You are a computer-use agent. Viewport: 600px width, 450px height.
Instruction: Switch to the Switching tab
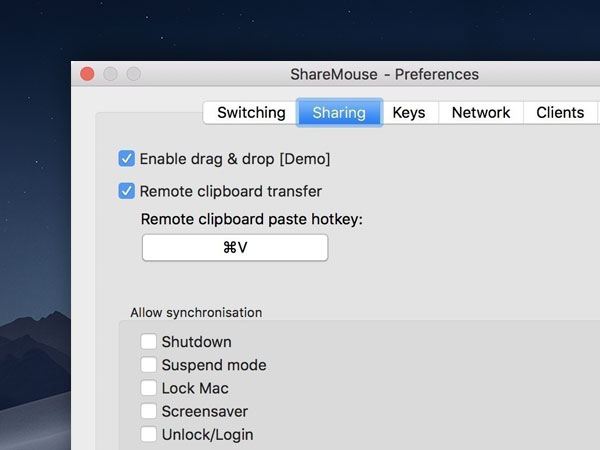tap(250, 113)
